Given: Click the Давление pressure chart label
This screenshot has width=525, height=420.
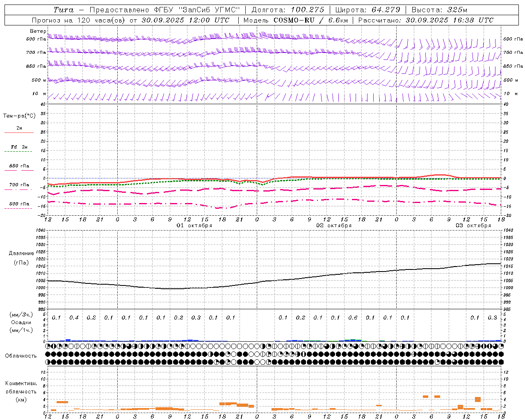Looking at the screenshot, I should 21,253.
